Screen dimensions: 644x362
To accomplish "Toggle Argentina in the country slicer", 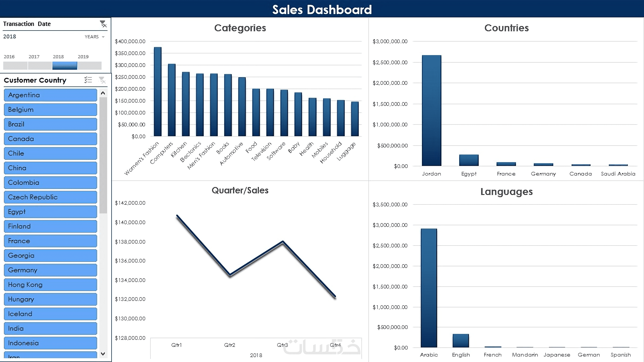I will [51, 95].
